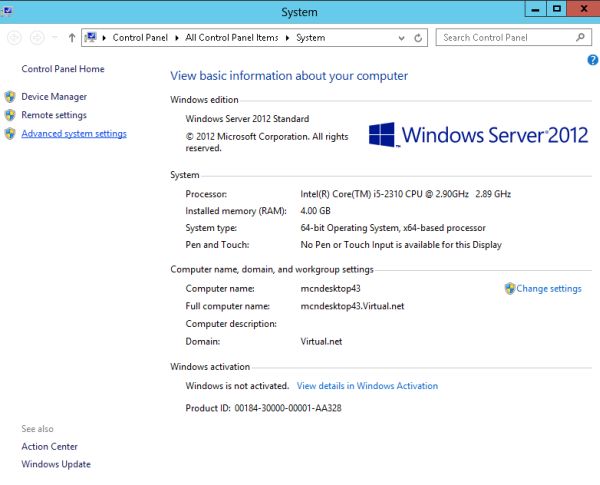Select the Domain value Virtual.net

click(x=321, y=341)
